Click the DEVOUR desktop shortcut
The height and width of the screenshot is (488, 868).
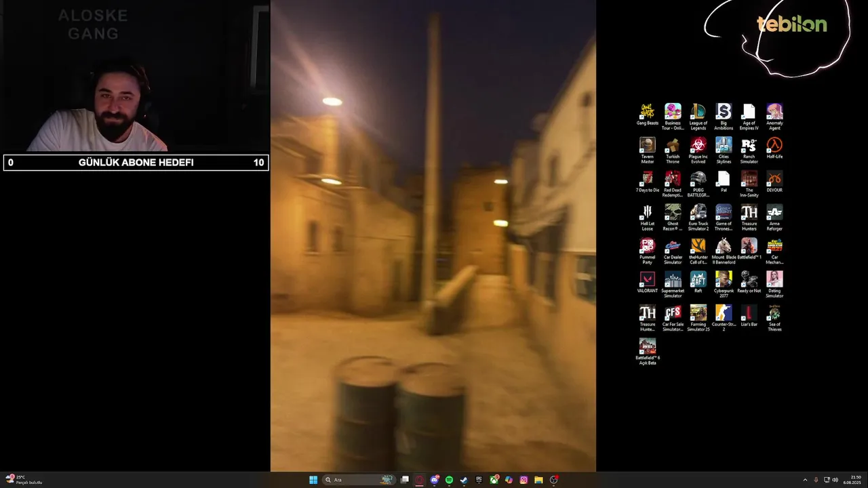[x=774, y=182]
